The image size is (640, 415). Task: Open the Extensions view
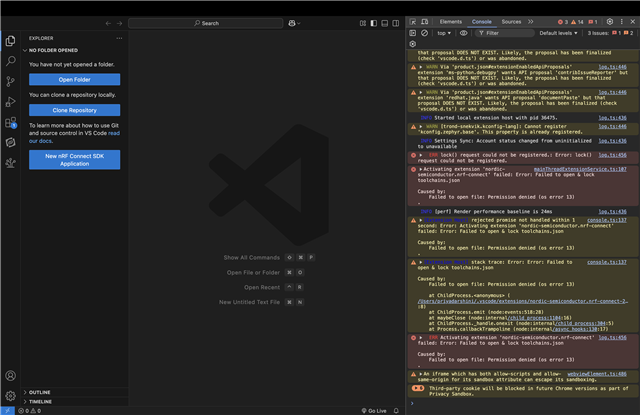(11, 122)
